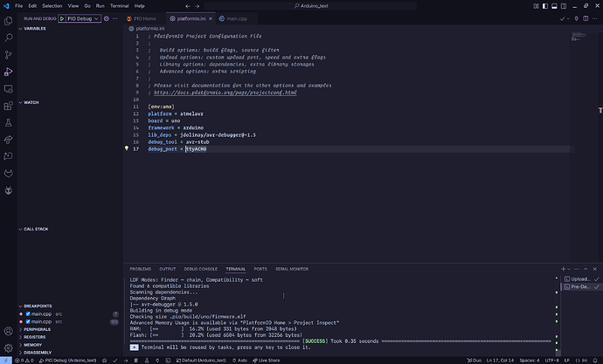Image resolution: width=603 pixels, height=364 pixels.
Task: Open the Terminal menu
Action: 120,6
